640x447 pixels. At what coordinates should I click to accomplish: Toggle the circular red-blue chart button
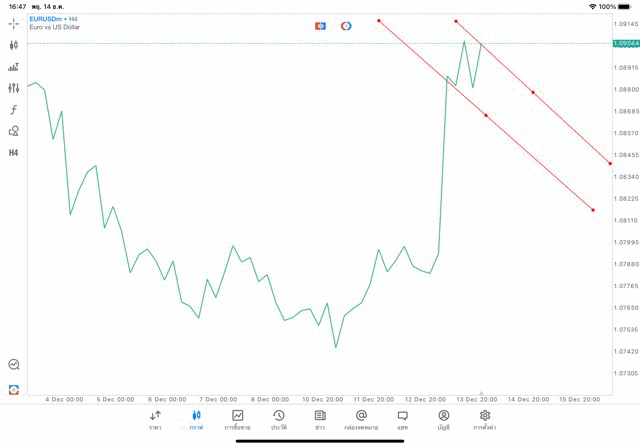click(346, 26)
